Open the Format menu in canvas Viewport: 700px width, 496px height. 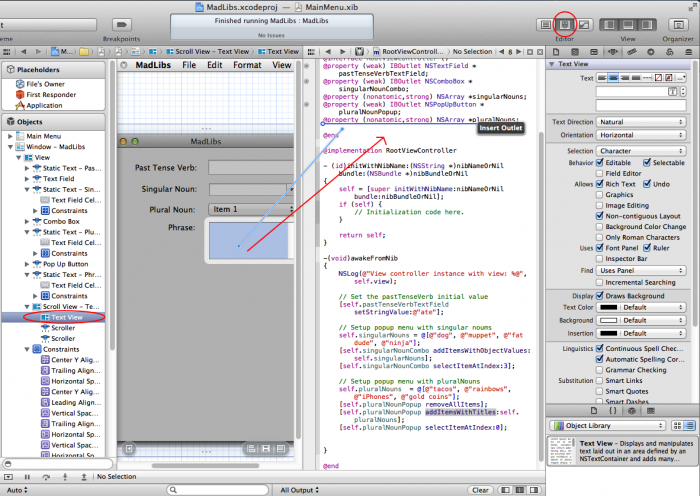tap(247, 65)
